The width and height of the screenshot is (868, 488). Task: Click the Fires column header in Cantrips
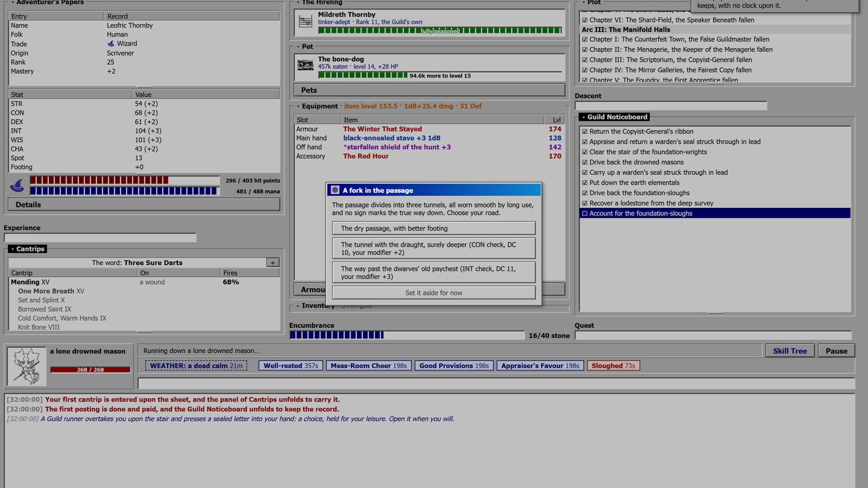click(250, 273)
